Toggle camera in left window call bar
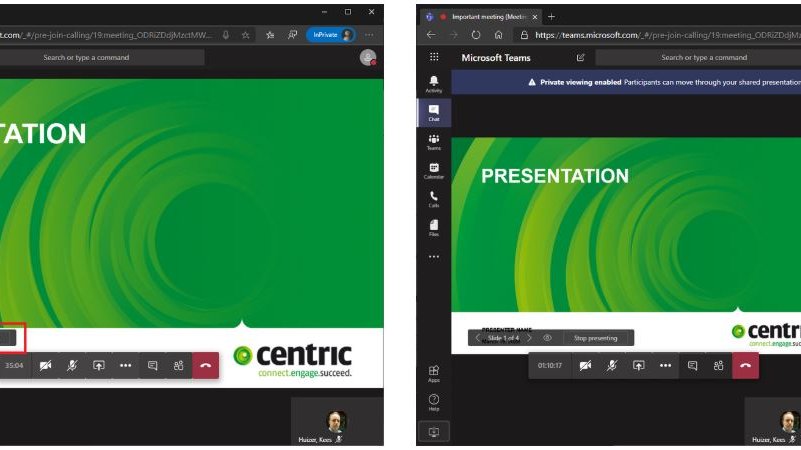Image resolution: width=801 pixels, height=450 pixels. click(45, 365)
